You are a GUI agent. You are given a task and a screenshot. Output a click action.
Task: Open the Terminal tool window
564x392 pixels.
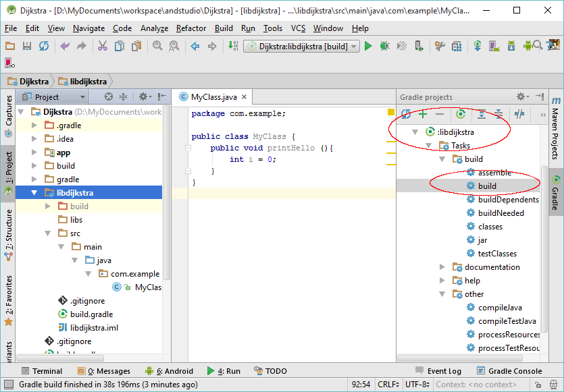tap(42, 370)
